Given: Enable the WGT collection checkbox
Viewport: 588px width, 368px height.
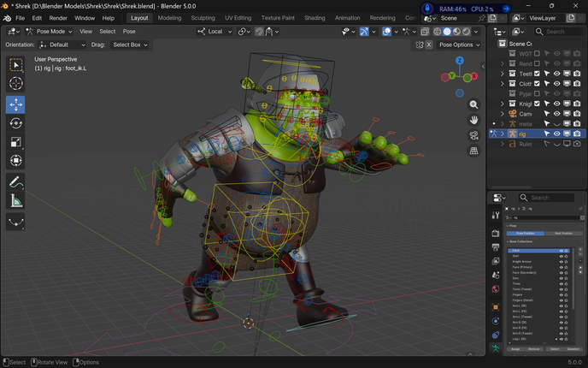Looking at the screenshot, I should click(x=537, y=54).
